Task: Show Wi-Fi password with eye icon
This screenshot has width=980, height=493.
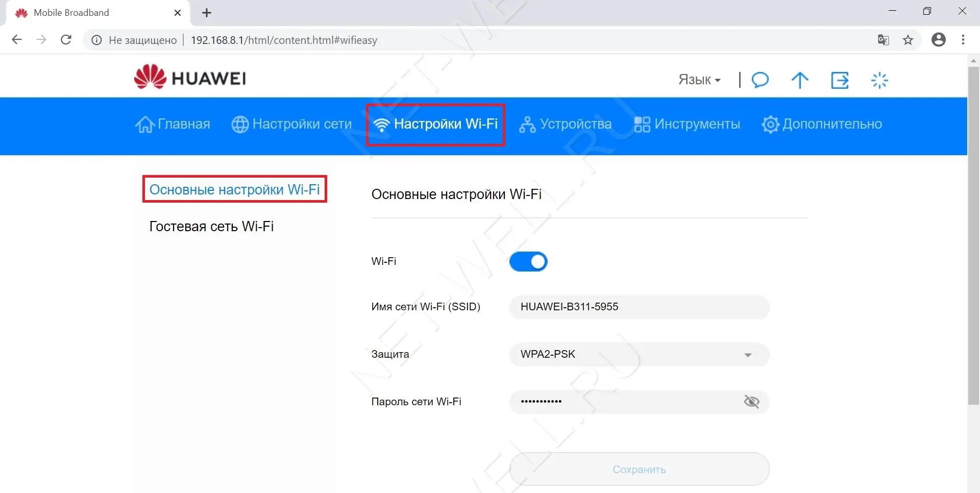Action: [751, 402]
